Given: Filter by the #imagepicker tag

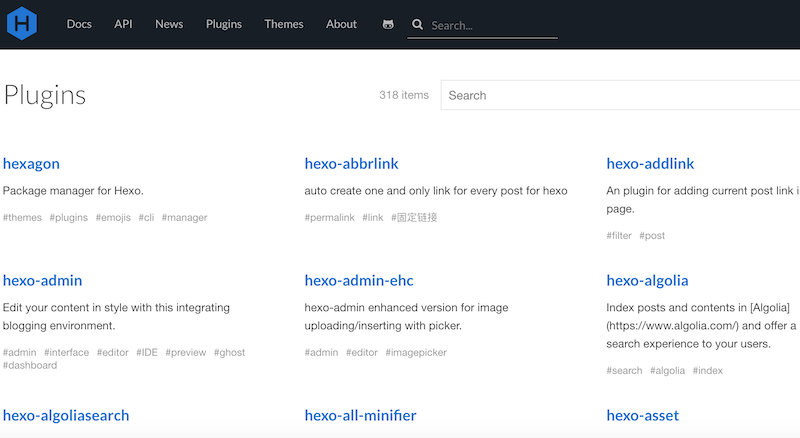Looking at the screenshot, I should (x=416, y=352).
